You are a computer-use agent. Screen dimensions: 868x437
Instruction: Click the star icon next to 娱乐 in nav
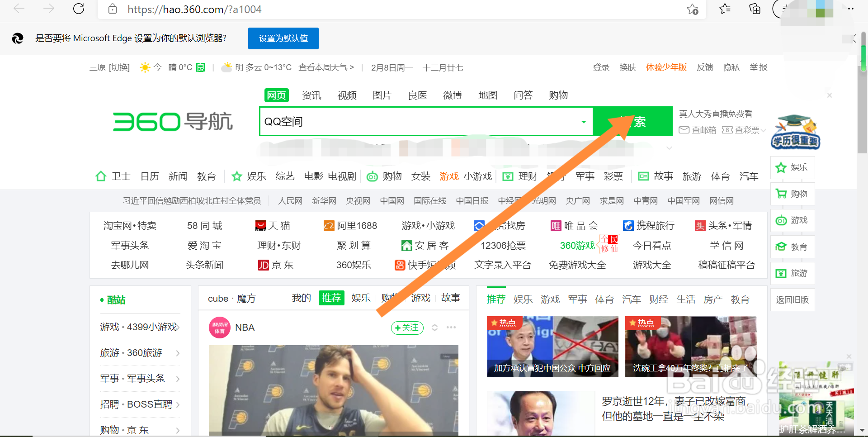coord(236,176)
